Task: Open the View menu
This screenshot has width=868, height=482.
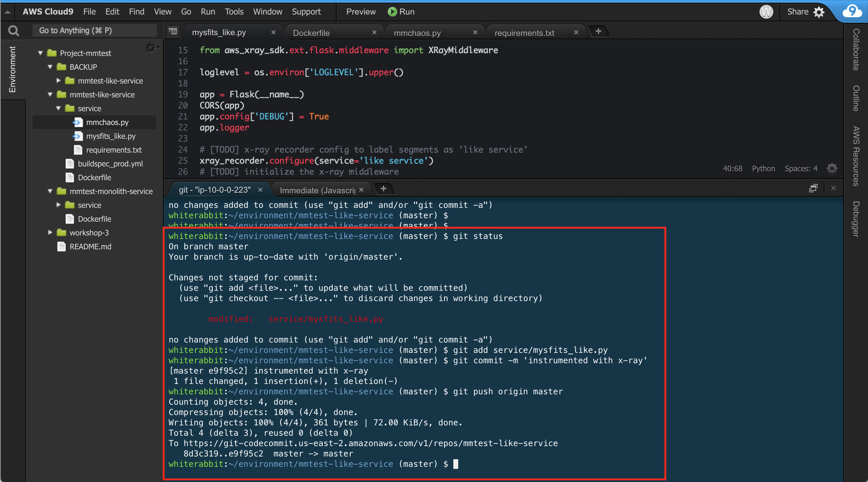Action: pos(162,12)
